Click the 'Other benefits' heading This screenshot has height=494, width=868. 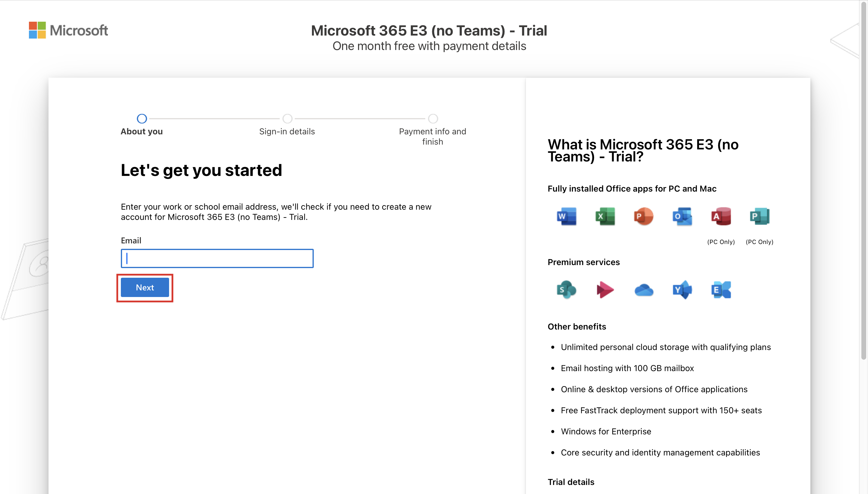pos(577,327)
